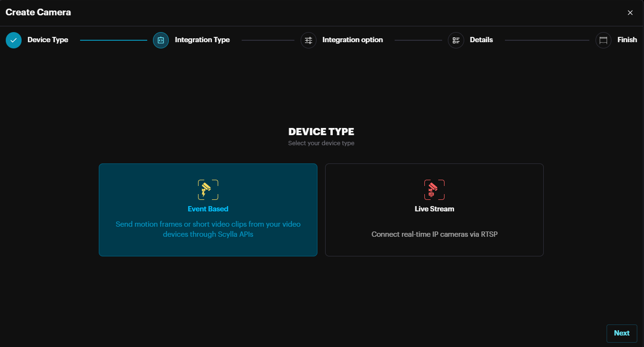
Task: Click the Event Based title text
Action: pyautogui.click(x=208, y=209)
